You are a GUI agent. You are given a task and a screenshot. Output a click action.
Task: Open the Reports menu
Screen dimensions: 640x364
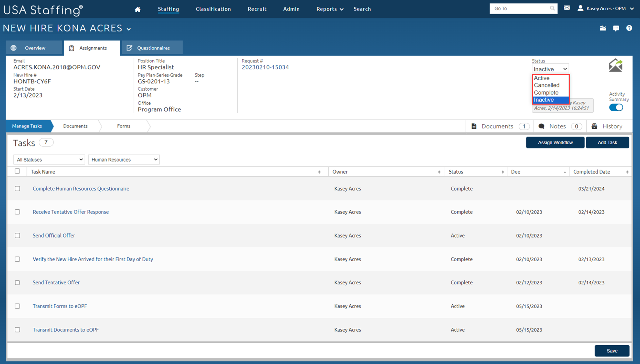tap(330, 9)
